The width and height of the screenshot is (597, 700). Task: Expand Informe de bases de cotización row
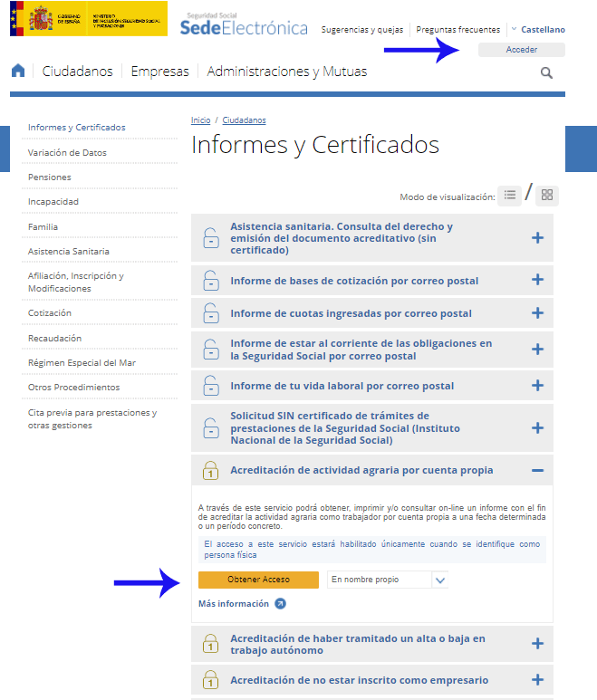537,281
